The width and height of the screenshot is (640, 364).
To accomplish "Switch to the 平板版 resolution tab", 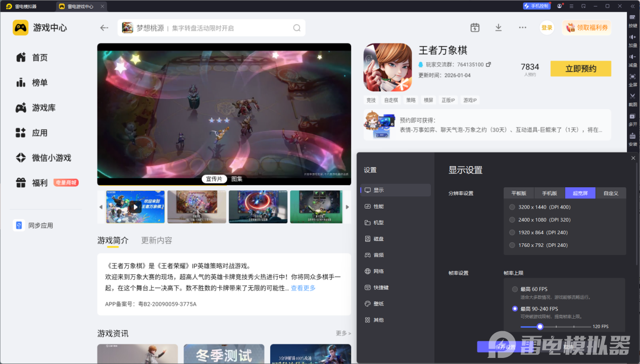I will point(519,193).
